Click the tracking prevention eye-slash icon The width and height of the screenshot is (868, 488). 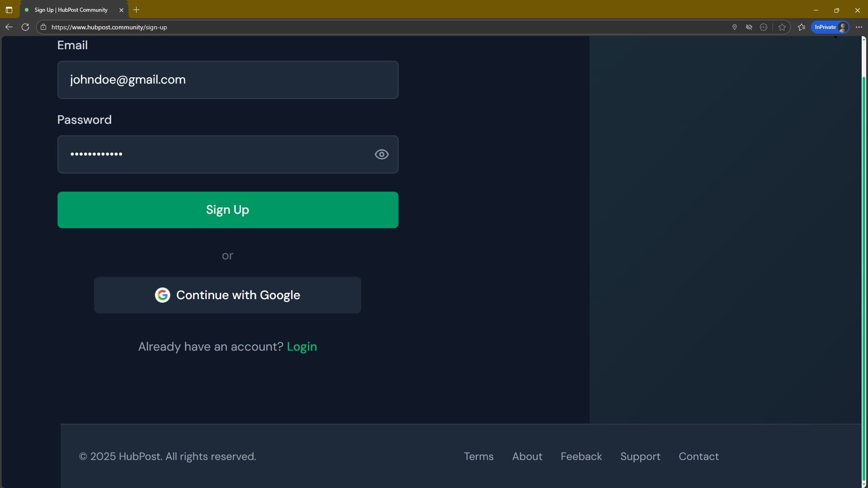point(749,27)
